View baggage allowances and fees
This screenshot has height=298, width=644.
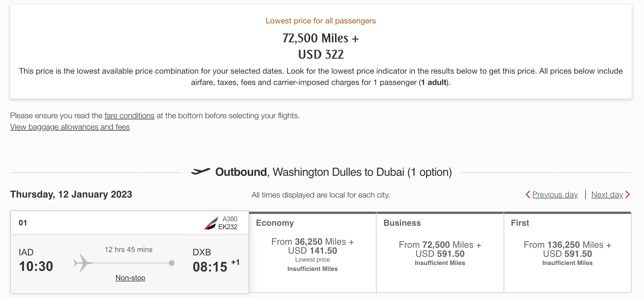point(69,127)
